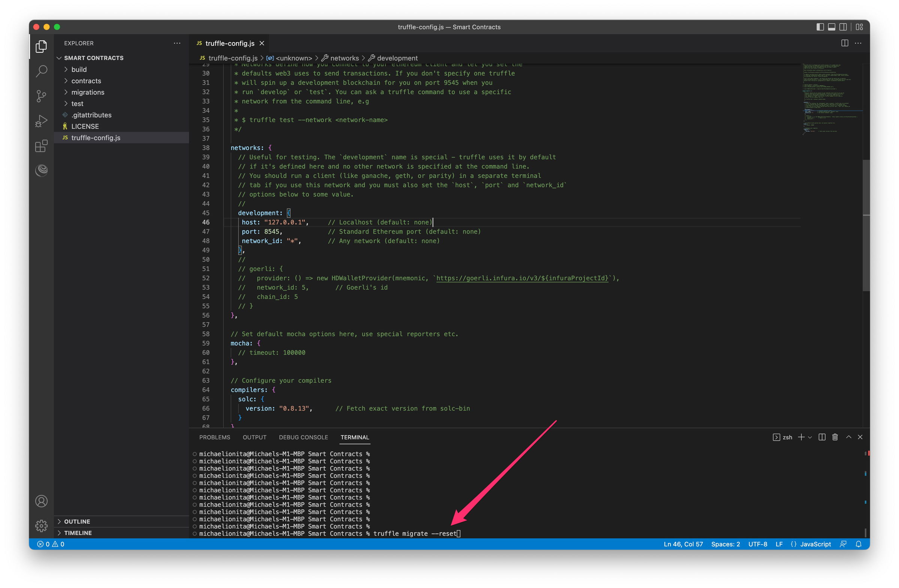Close the terminal panel
The image size is (899, 588).
click(860, 437)
